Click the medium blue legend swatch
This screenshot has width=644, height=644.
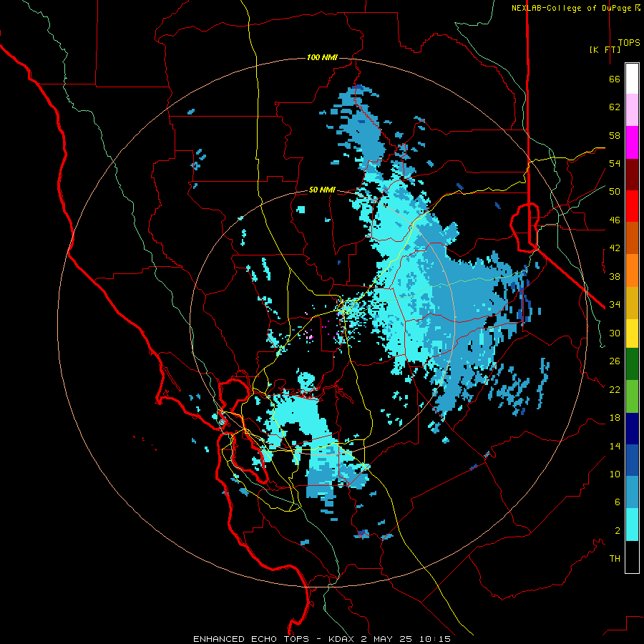click(632, 460)
